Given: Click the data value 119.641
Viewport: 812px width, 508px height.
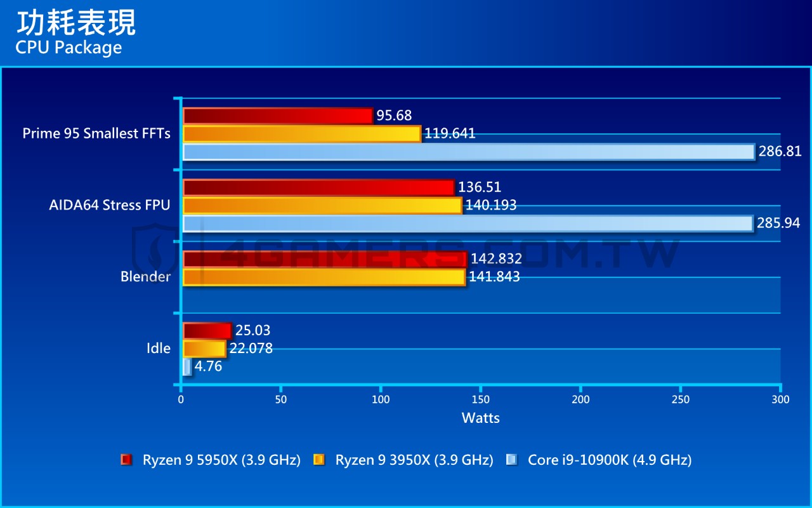Looking at the screenshot, I should click(450, 133).
